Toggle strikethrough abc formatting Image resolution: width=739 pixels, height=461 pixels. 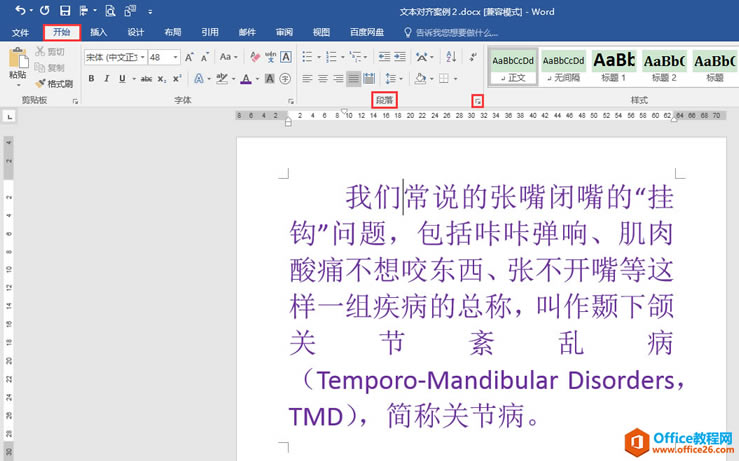146,79
